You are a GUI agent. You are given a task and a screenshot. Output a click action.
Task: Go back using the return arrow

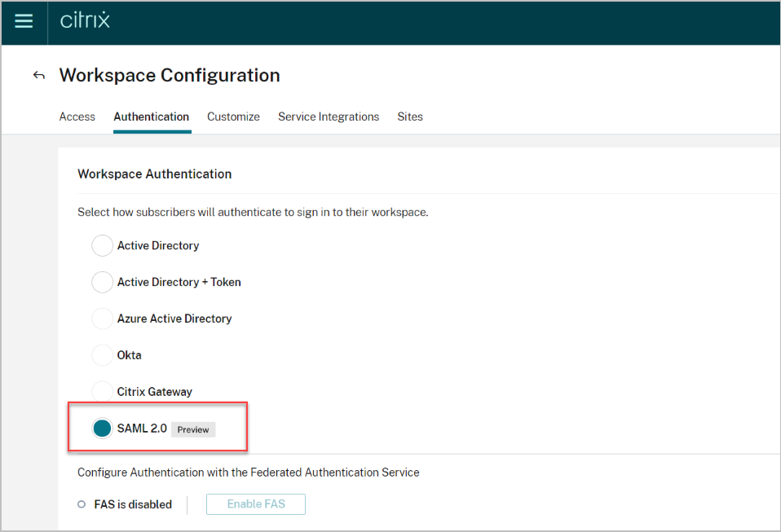[x=39, y=76]
